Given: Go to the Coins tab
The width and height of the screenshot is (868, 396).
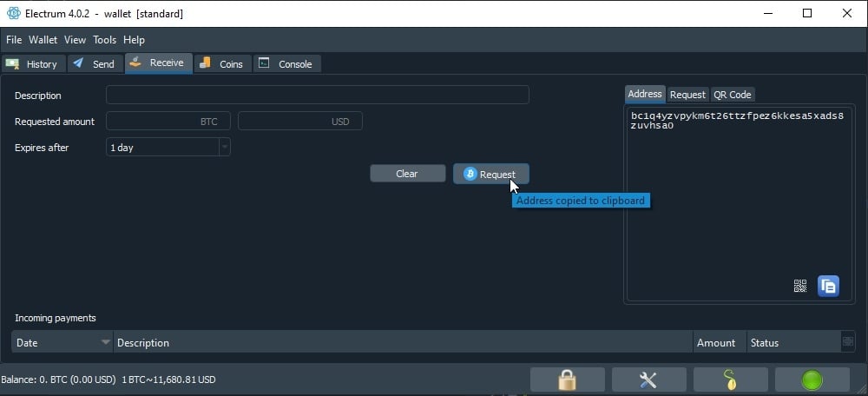Looking at the screenshot, I should 222,63.
